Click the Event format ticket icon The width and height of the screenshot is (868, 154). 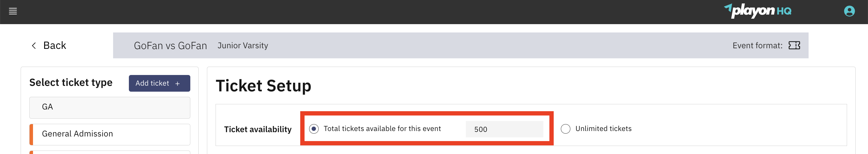(794, 45)
